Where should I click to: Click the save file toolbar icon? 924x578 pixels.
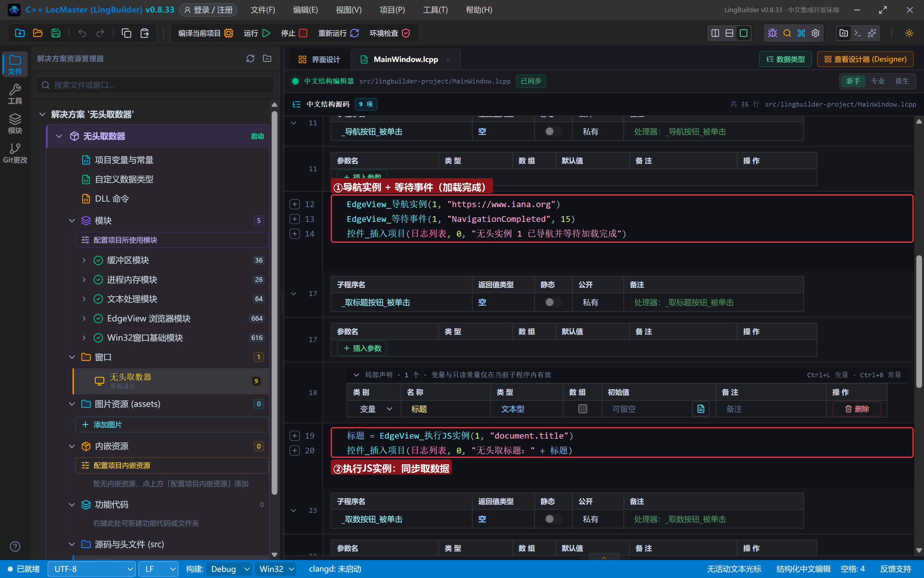[56, 33]
